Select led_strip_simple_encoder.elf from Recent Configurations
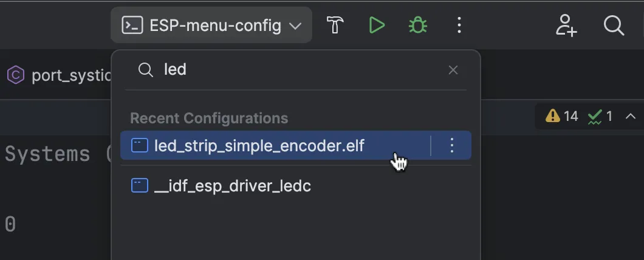644x260 pixels. click(259, 146)
